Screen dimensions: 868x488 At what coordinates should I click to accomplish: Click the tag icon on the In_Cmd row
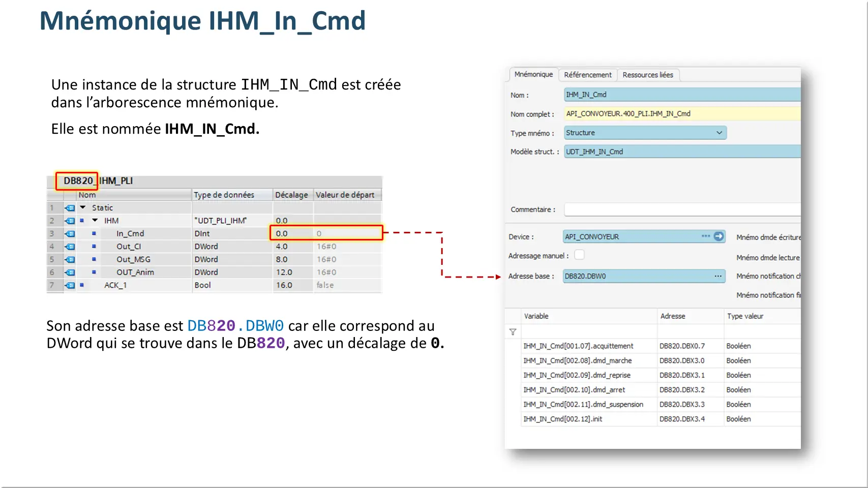(70, 234)
